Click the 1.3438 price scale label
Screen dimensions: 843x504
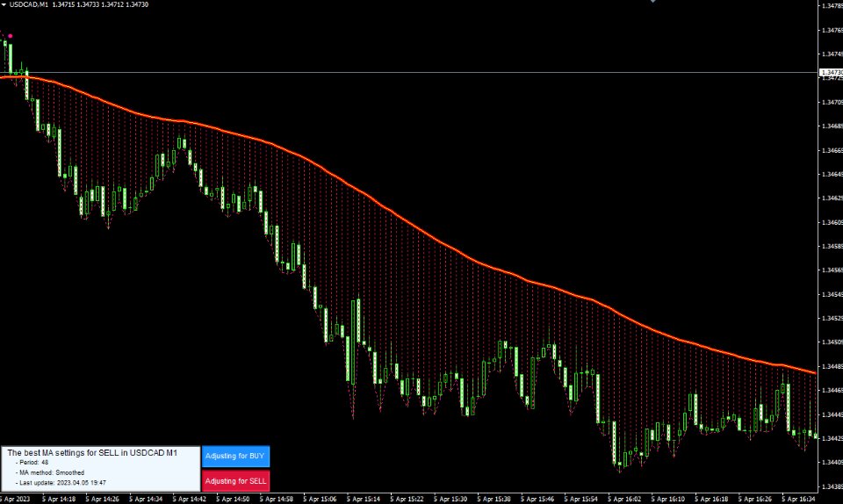tap(832, 486)
